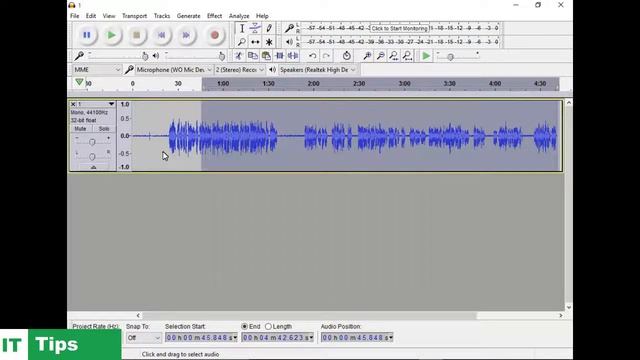Trim audio outside the selection
The image size is (640, 360).
pos(280,56)
